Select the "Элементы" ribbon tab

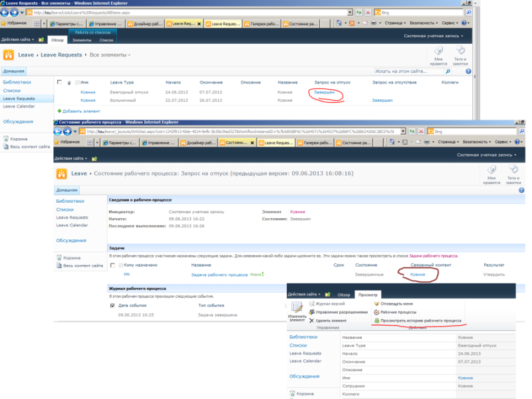pos(82,40)
